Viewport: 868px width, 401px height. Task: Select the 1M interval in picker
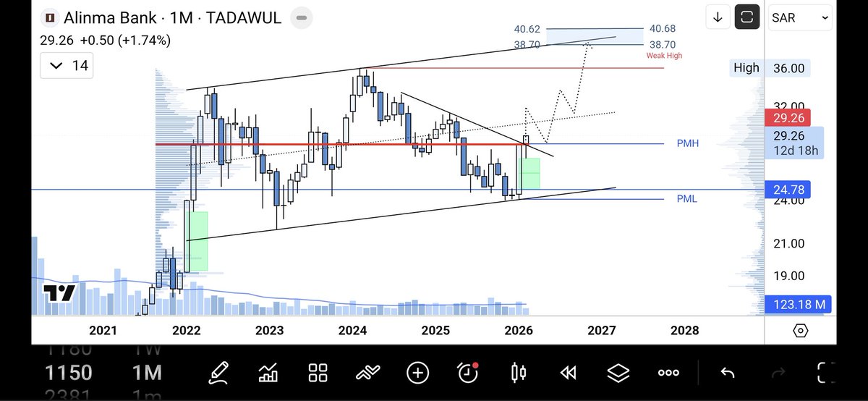point(147,373)
